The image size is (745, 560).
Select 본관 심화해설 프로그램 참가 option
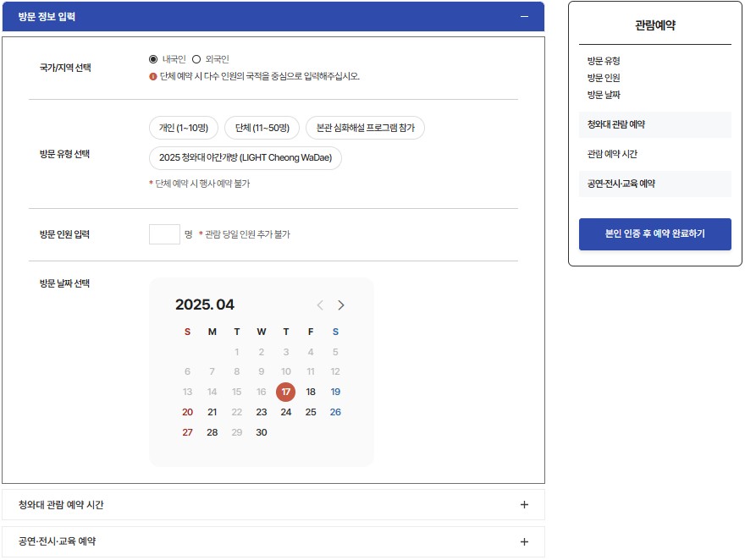[365, 127]
